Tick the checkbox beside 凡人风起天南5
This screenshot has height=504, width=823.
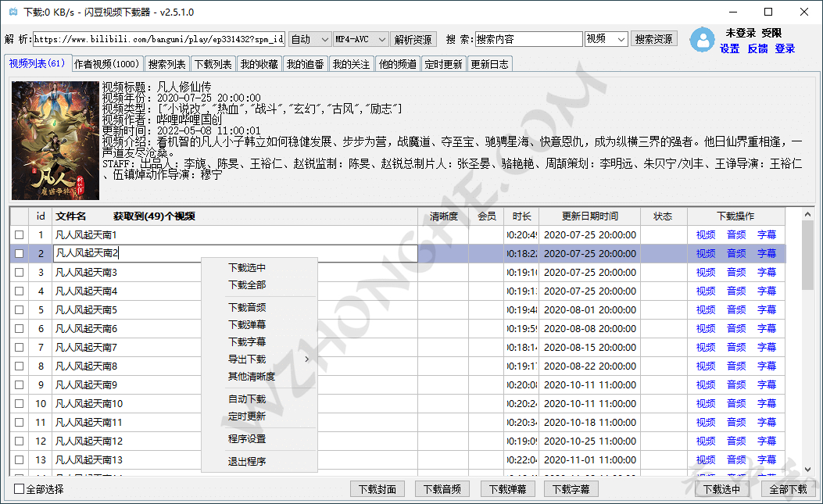point(20,309)
